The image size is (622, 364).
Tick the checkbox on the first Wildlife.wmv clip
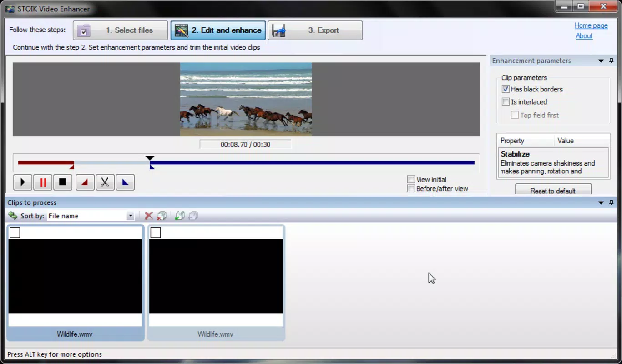[x=15, y=233]
